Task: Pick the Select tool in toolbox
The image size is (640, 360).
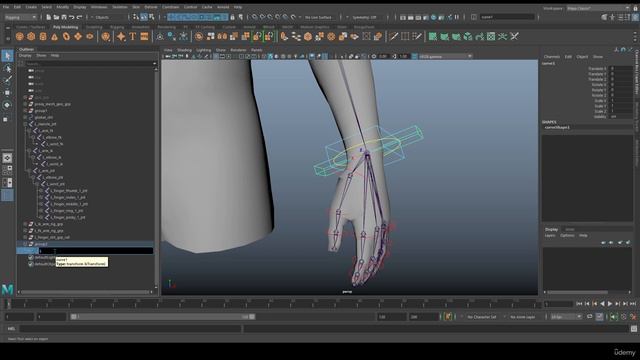Action: coord(7,56)
